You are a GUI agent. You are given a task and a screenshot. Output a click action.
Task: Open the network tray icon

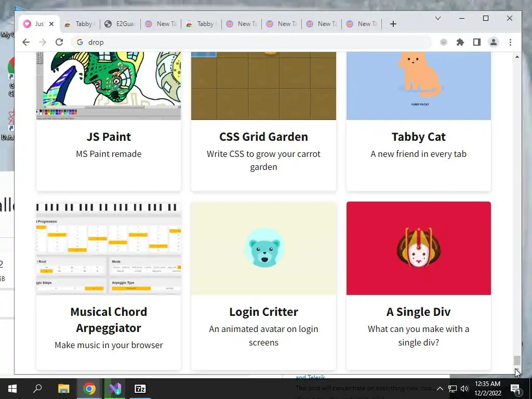[x=453, y=389]
